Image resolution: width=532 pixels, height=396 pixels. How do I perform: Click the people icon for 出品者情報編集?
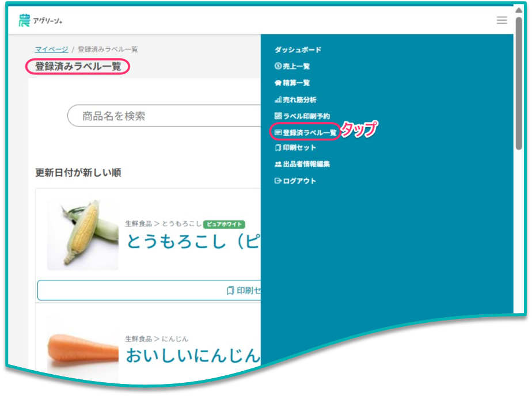pyautogui.click(x=278, y=164)
